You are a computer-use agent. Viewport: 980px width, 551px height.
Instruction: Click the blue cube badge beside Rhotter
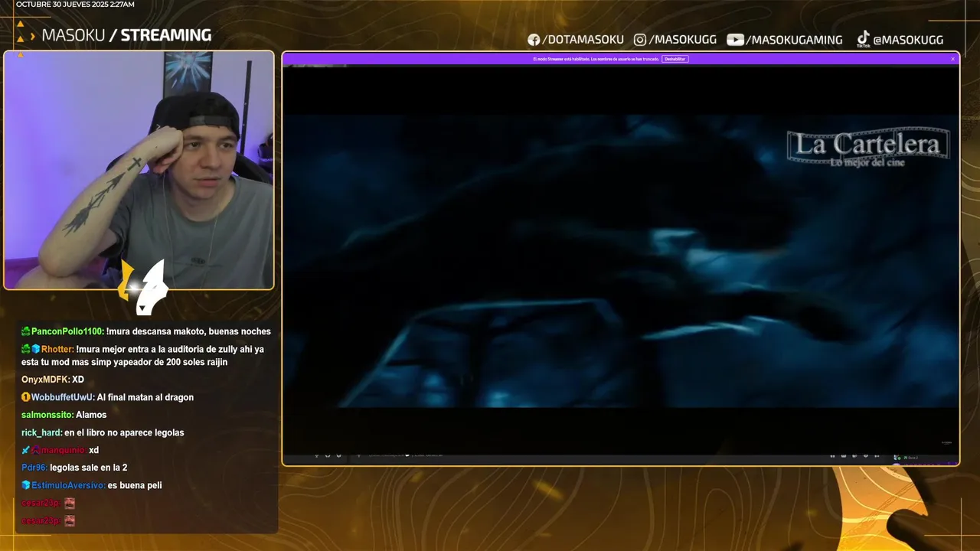pos(35,349)
